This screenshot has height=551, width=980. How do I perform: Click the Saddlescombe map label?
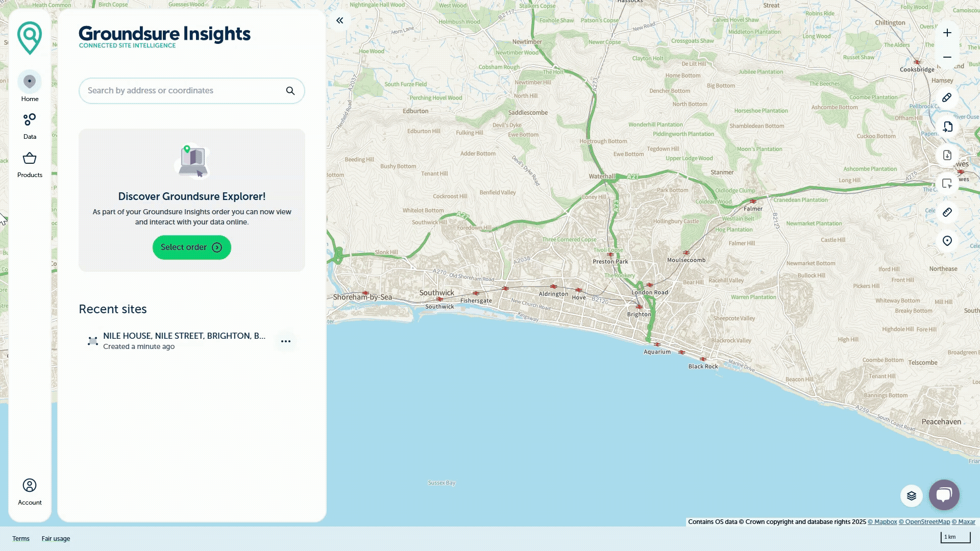click(528, 113)
